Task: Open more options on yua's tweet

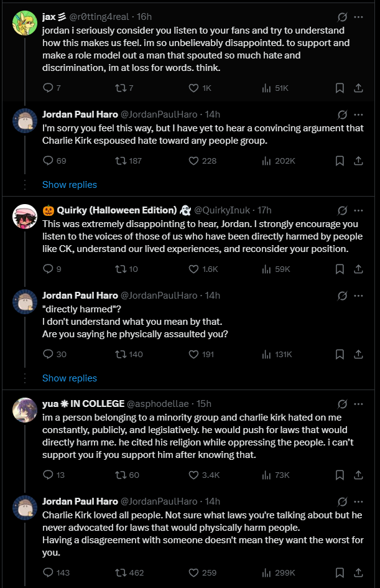Action: (x=358, y=403)
